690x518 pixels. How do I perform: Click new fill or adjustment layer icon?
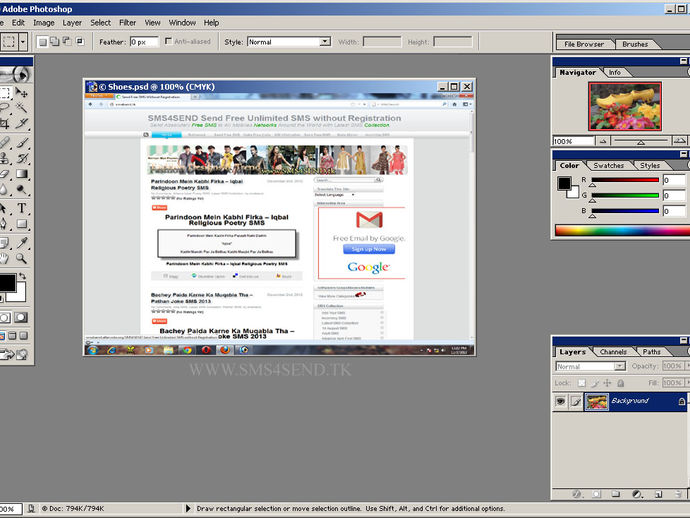(637, 494)
